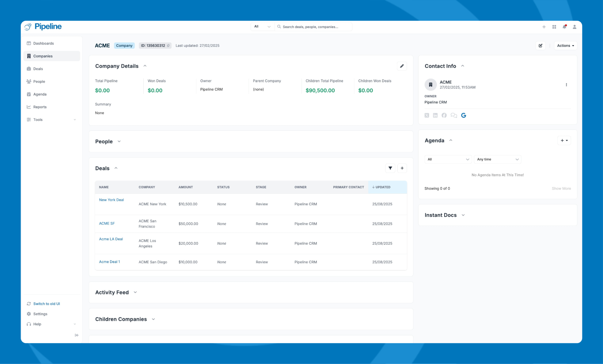Click the $90,500.00 Children Total Pipeline
The width and height of the screenshot is (603, 364).
point(320,90)
